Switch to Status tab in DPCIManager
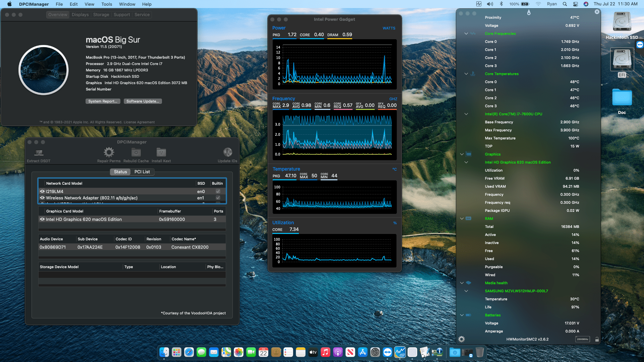Viewport: 644px width, 362px height. tap(120, 172)
